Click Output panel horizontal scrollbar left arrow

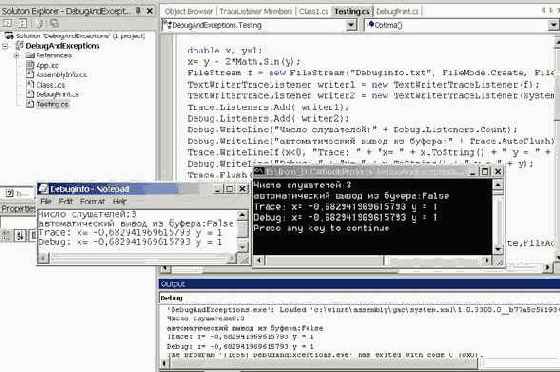click(x=164, y=364)
